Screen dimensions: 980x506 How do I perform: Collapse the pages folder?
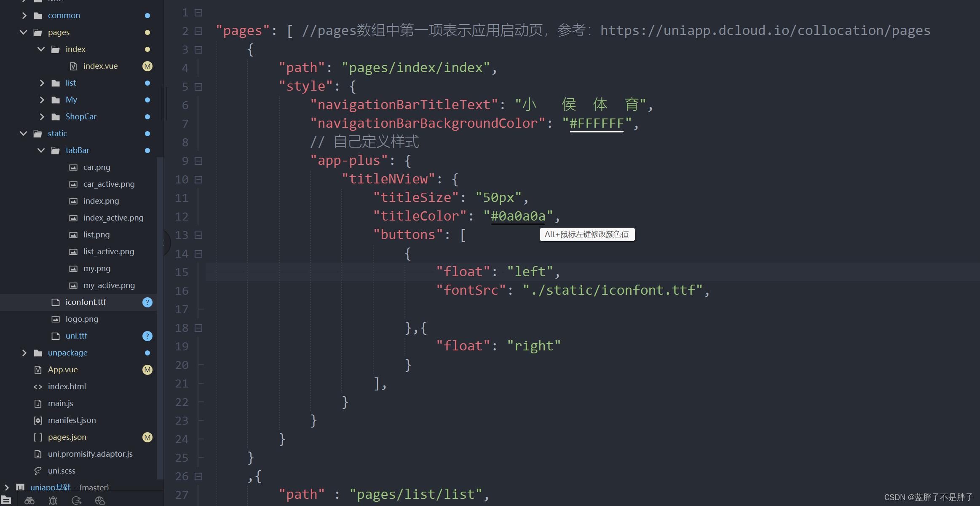(24, 32)
